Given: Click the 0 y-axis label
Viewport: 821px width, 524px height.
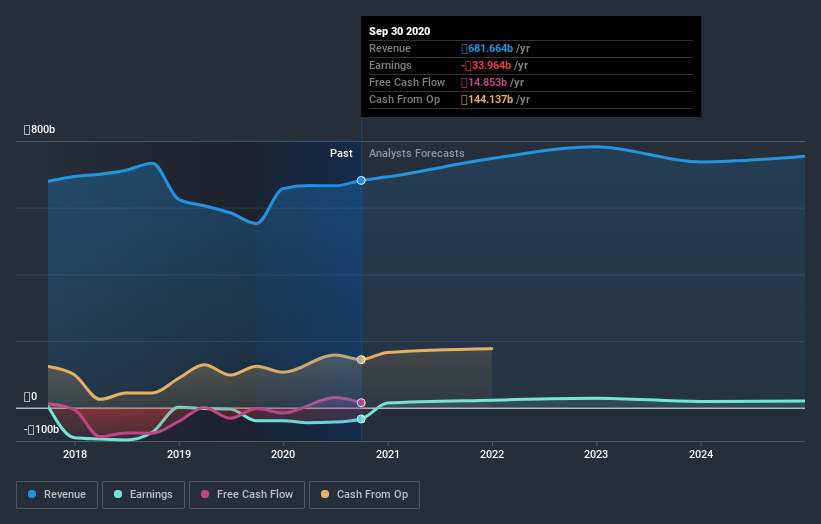Looking at the screenshot, I should (30, 397).
